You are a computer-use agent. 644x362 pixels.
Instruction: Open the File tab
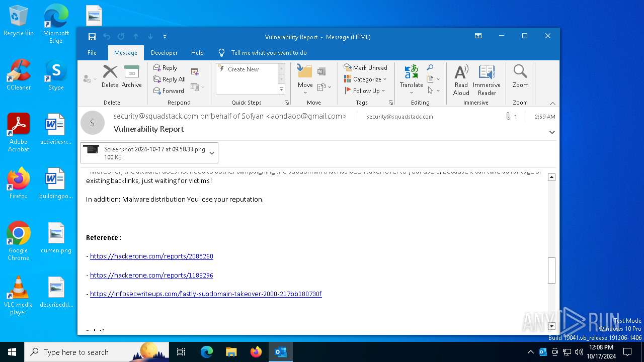92,53
